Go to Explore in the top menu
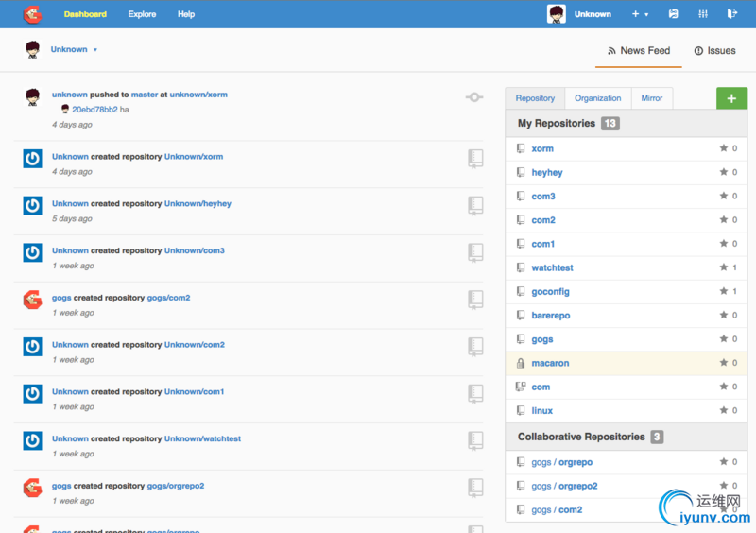756x533 pixels. pyautogui.click(x=142, y=14)
